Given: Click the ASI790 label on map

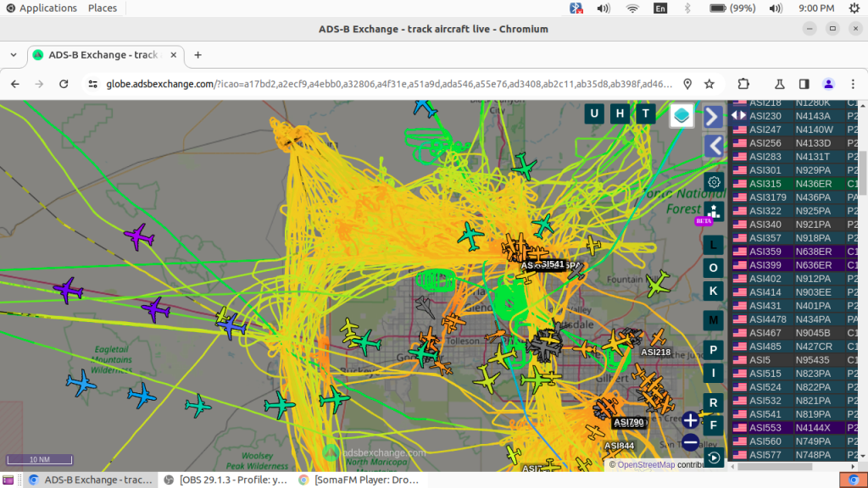Looking at the screenshot, I should (x=629, y=422).
